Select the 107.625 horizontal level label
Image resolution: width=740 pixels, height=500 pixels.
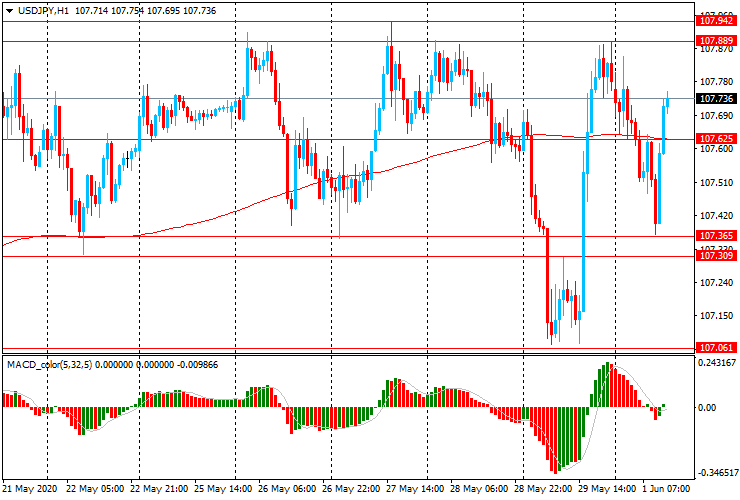(716, 138)
